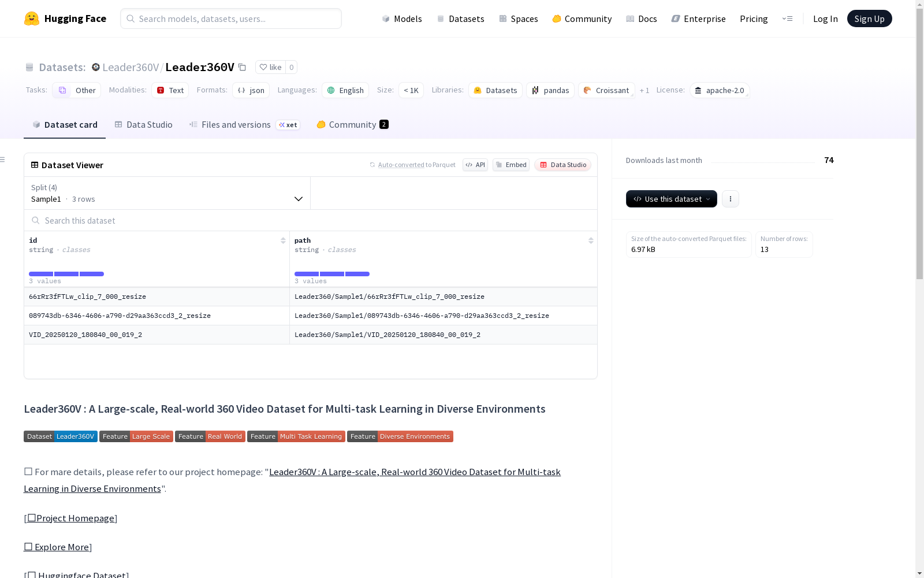Click the sort icon on path column

(x=591, y=240)
